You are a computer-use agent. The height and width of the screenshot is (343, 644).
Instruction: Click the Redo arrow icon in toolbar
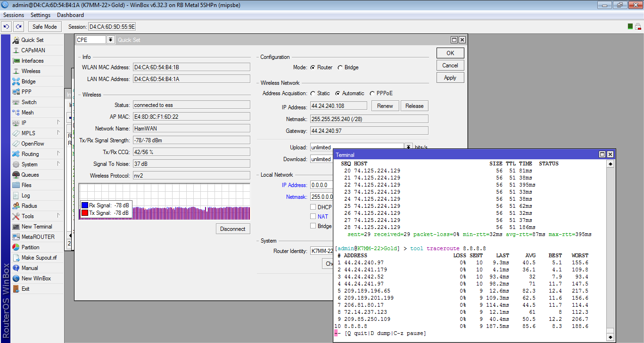pyautogui.click(x=18, y=27)
